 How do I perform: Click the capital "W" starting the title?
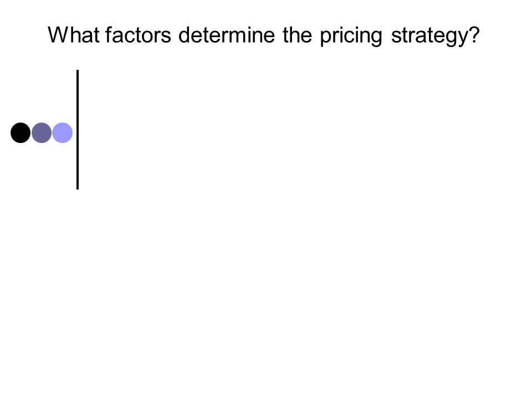pyautogui.click(x=58, y=34)
